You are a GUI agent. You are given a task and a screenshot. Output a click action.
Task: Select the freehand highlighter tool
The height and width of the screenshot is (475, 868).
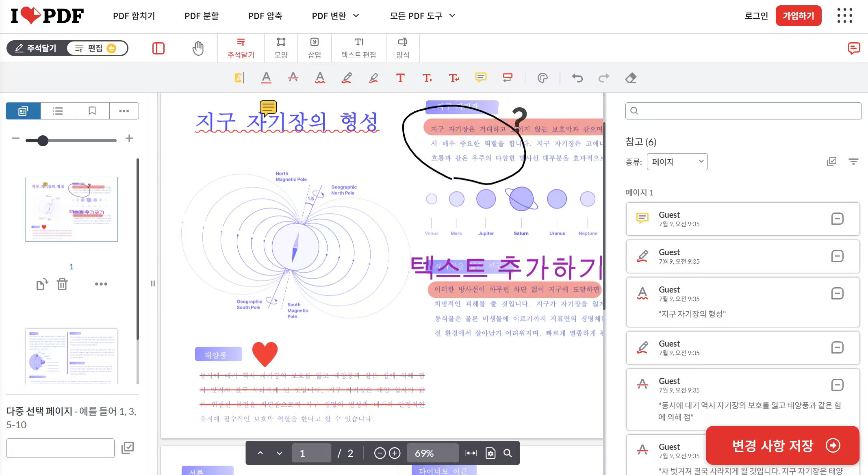pos(373,78)
